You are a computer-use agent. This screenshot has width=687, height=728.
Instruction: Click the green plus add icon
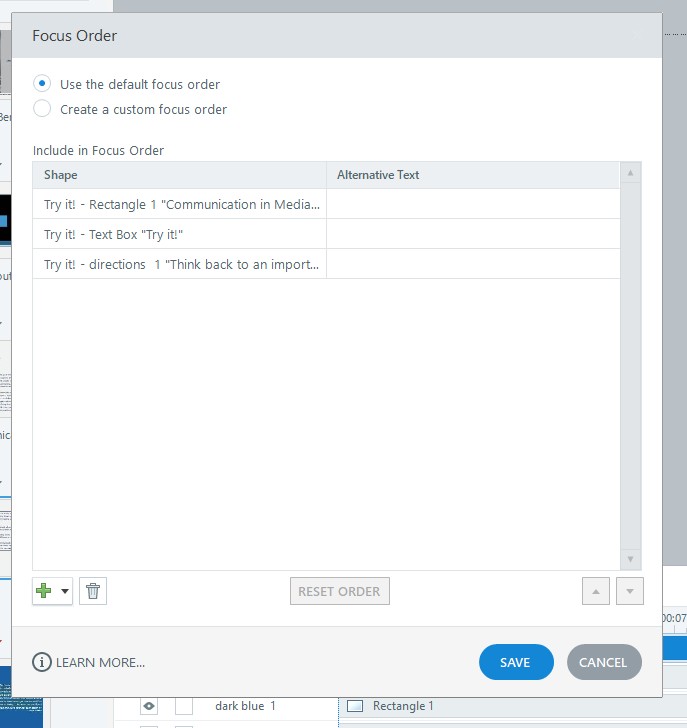click(44, 591)
